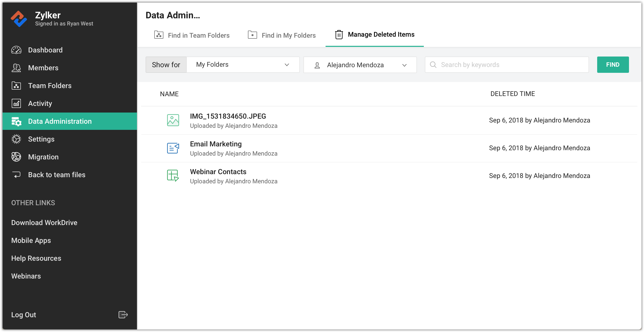The height and width of the screenshot is (332, 644).
Task: Click the Email Marketing document icon
Action: [x=173, y=148]
